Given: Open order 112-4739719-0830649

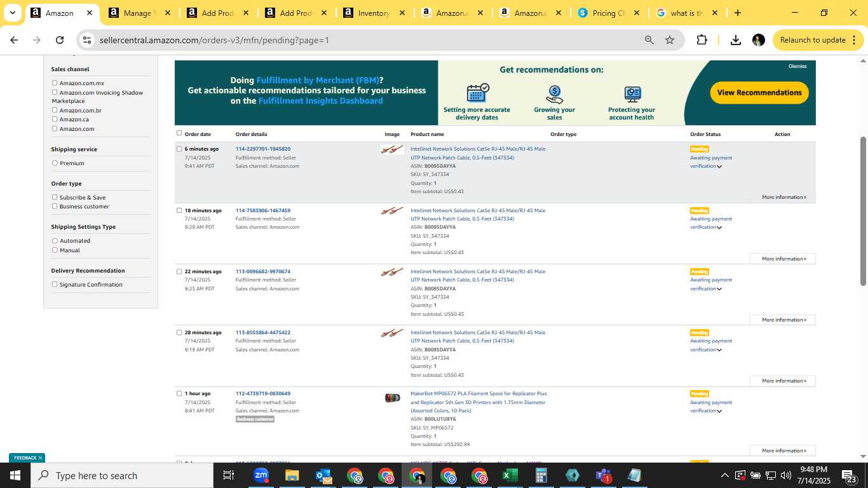Looking at the screenshot, I should [263, 393].
